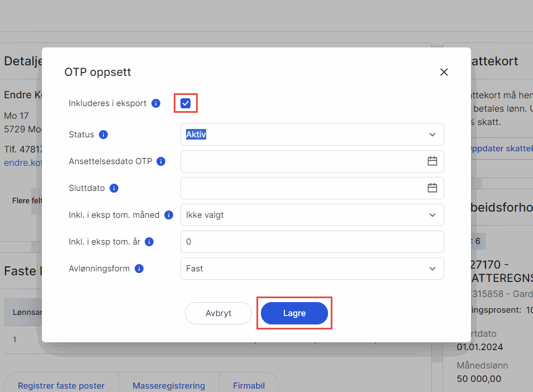Click the Avbryt button
This screenshot has height=392, width=533.
point(218,313)
